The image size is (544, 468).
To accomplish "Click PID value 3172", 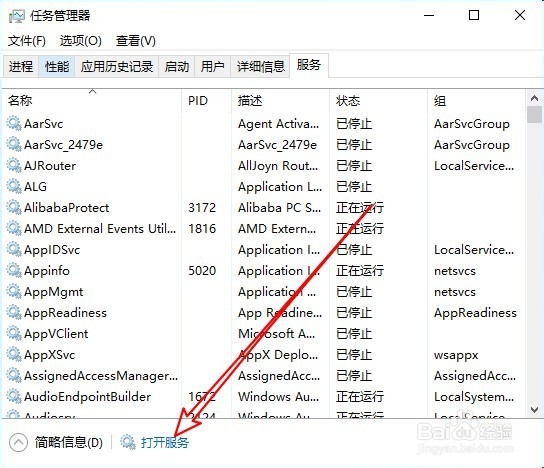I will pos(202,208).
